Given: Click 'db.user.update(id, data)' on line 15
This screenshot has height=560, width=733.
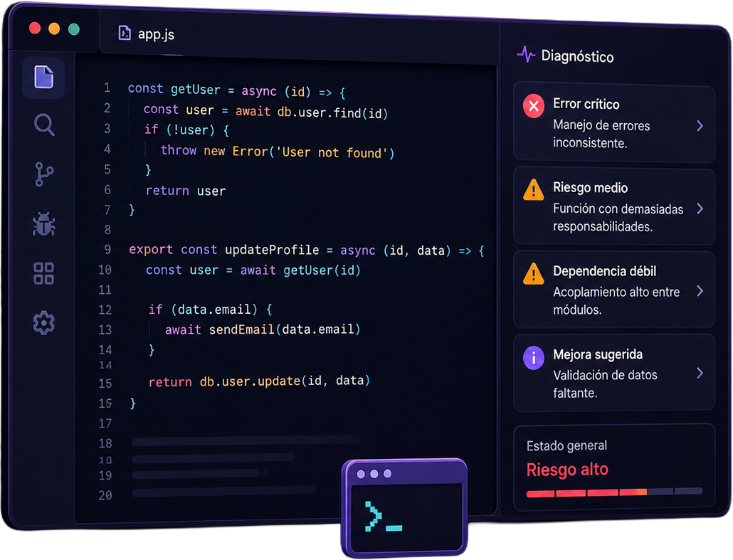Looking at the screenshot, I should coord(285,381).
